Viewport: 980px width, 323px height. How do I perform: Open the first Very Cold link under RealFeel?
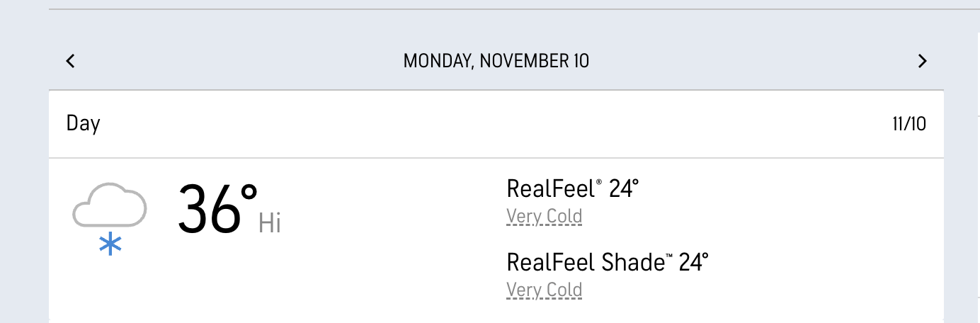coord(544,216)
